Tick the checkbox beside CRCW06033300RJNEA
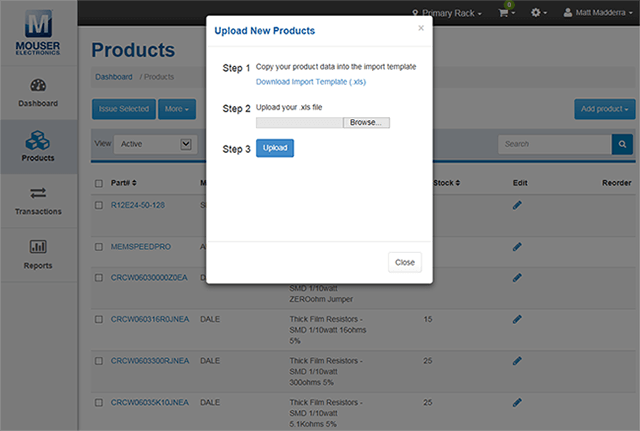 (x=98, y=360)
